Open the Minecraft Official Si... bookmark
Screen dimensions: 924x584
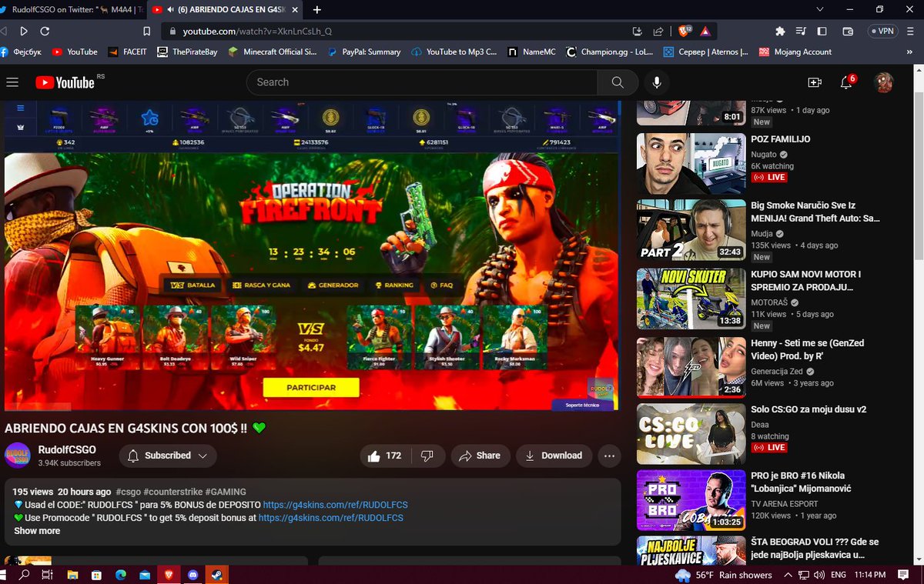[x=272, y=52]
